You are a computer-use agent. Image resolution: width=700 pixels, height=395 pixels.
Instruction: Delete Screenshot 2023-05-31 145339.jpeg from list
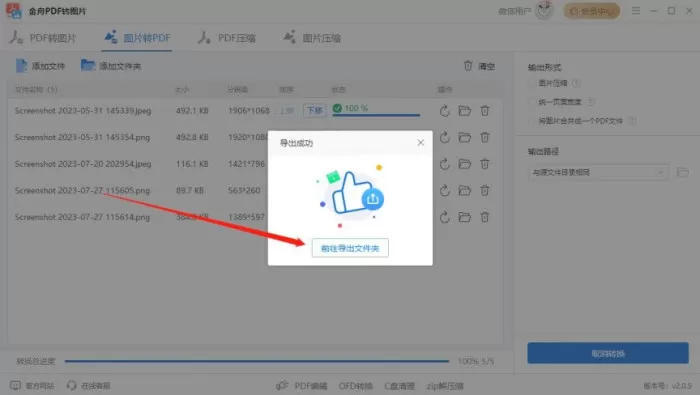[x=485, y=111]
